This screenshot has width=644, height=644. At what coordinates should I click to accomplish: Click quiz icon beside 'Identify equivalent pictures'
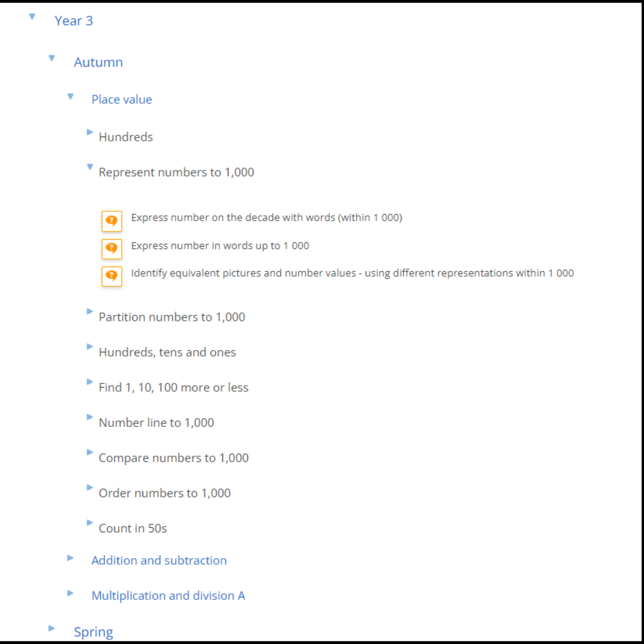pos(112,276)
